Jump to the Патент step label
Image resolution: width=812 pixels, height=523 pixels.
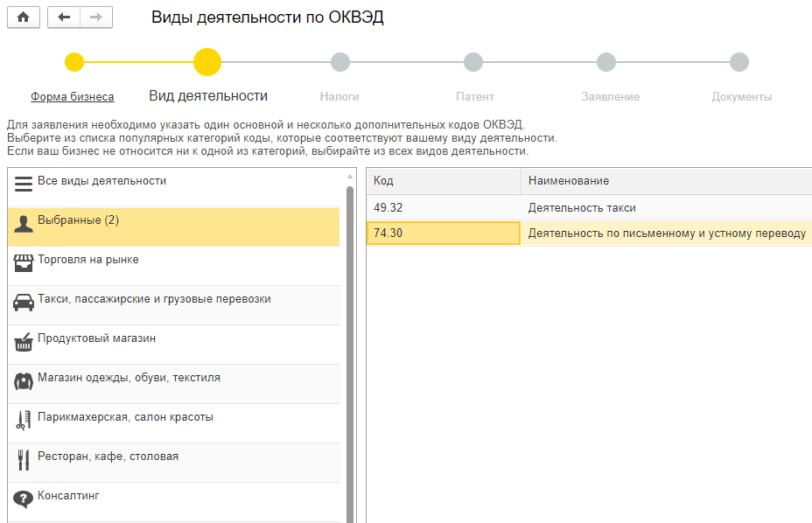475,97
